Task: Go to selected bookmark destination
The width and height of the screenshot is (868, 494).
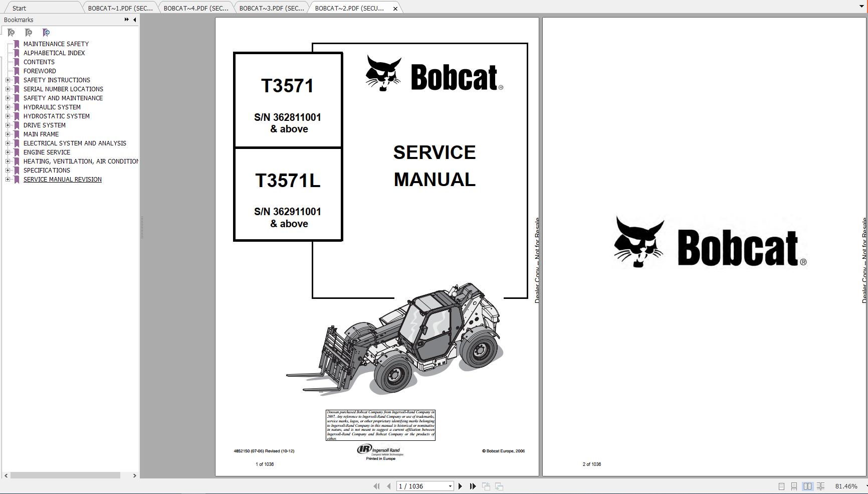Action: coord(46,32)
